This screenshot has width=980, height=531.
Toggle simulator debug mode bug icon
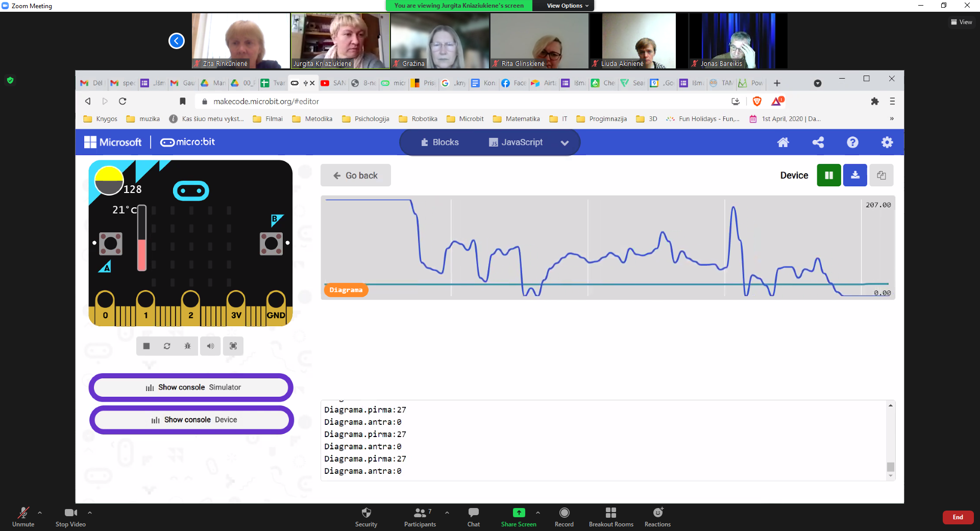[187, 346]
